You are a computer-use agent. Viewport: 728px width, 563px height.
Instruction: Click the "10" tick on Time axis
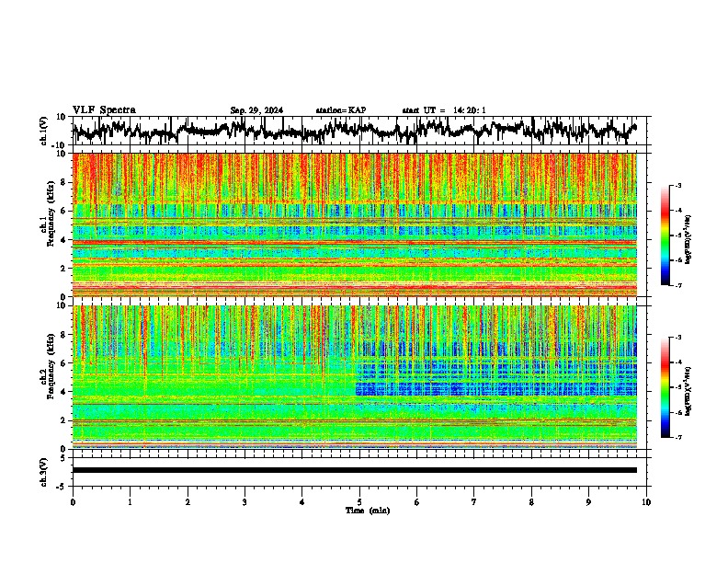(x=646, y=502)
